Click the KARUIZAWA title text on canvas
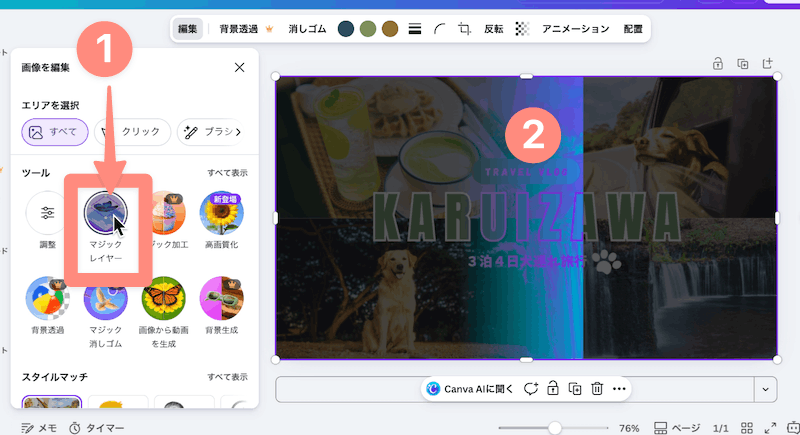The image size is (800, 435). click(x=528, y=218)
